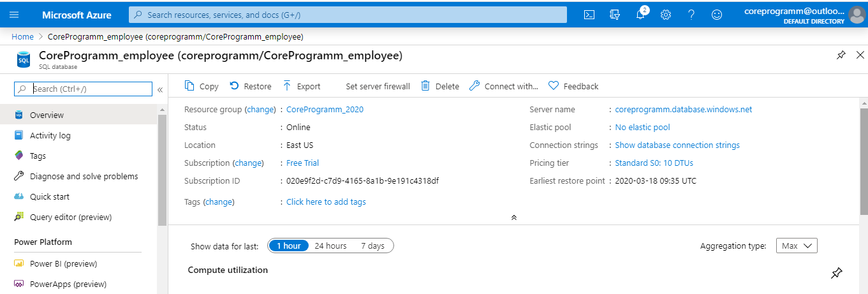Select Overview in the left menu

point(78,115)
